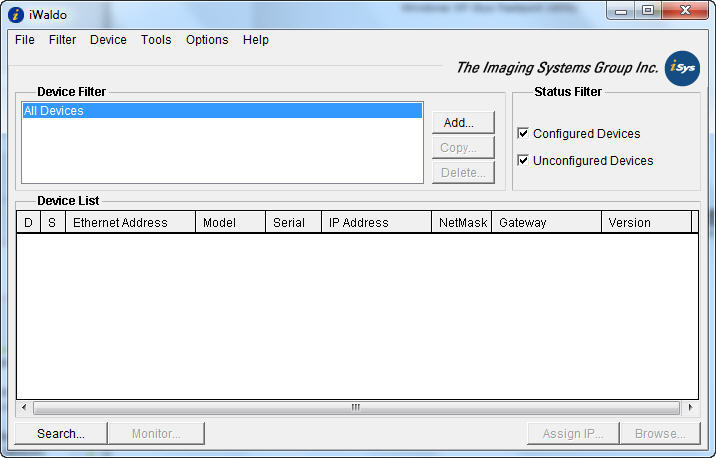Close the iWaldo window
The image size is (716, 458).
[685, 11]
